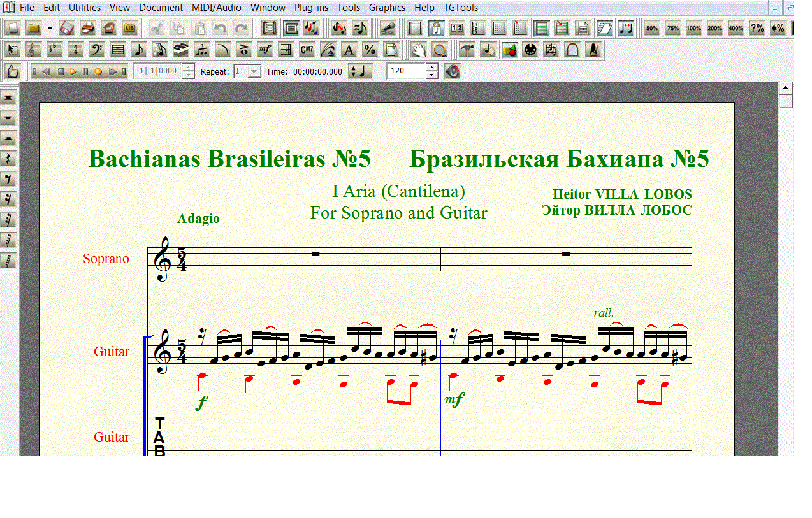Viewport: 812px width, 518px height.
Task: Switch to Scroll View
Action: click(x=291, y=28)
